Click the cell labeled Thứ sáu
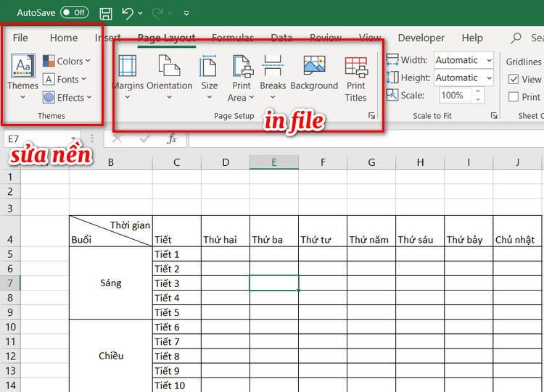The image size is (544, 392). pyautogui.click(x=420, y=231)
